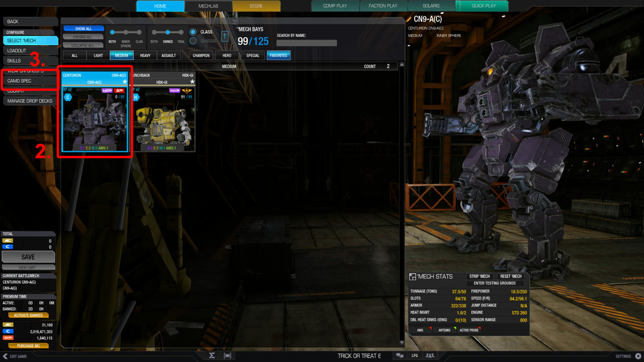The image size is (644, 362).
Task: Click Purchase MC button
Action: (28, 346)
